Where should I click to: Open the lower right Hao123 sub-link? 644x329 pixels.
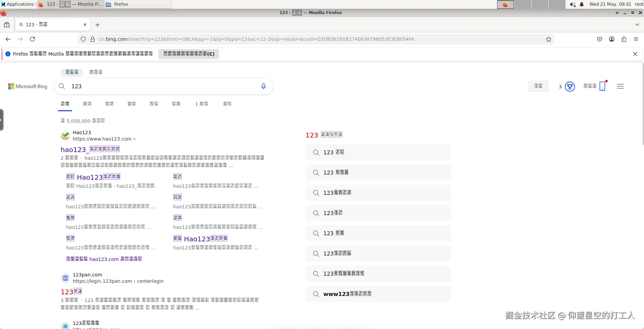[x=200, y=239]
